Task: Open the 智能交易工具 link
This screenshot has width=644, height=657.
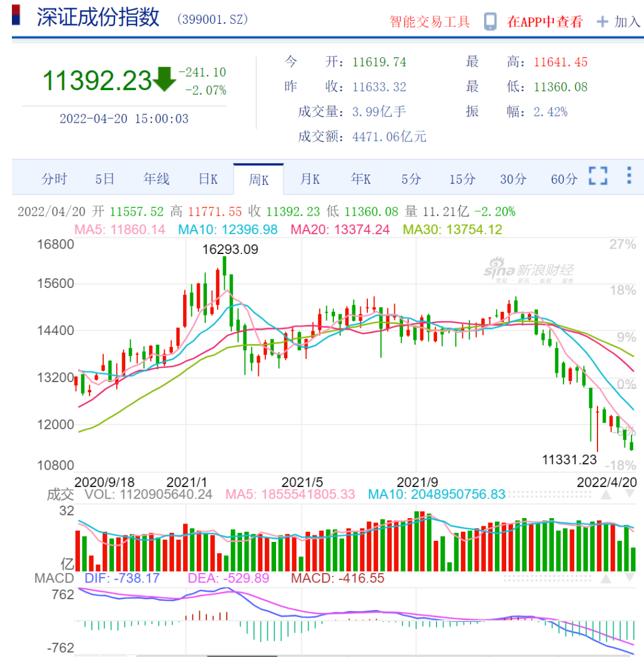Action: (429, 22)
